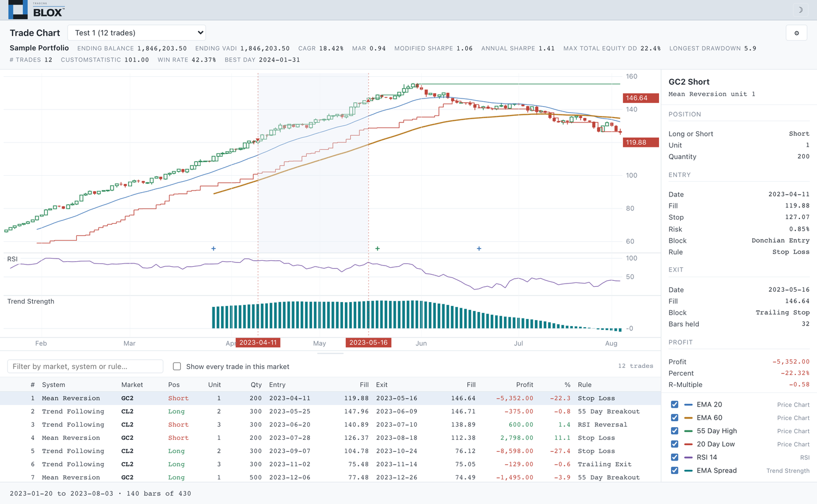Click the blue plus marker near late June
The height and width of the screenshot is (504, 817).
click(479, 248)
